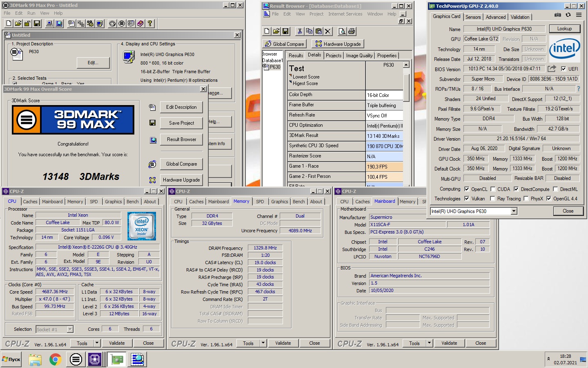This screenshot has height=368, width=588.
Task: Open the Caches tab in leftmost CPU-Z window
Action: point(30,202)
